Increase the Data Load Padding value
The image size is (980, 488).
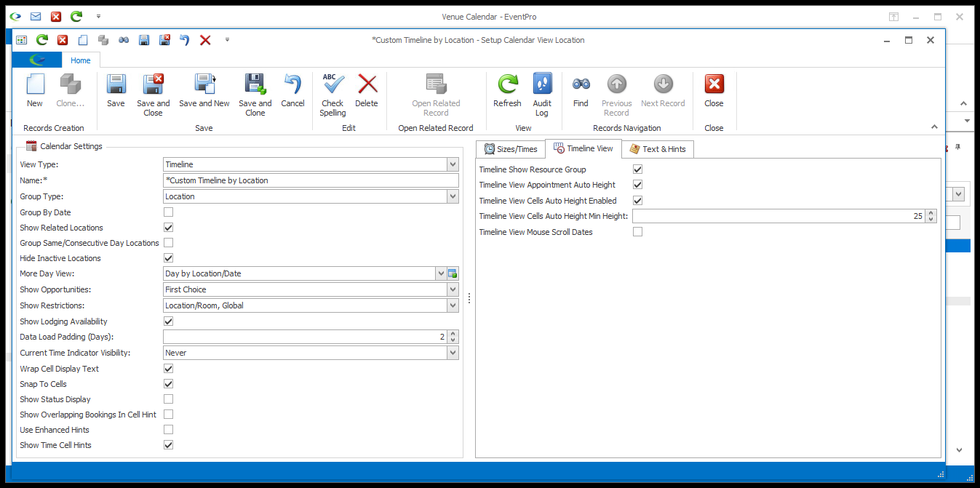pos(453,334)
